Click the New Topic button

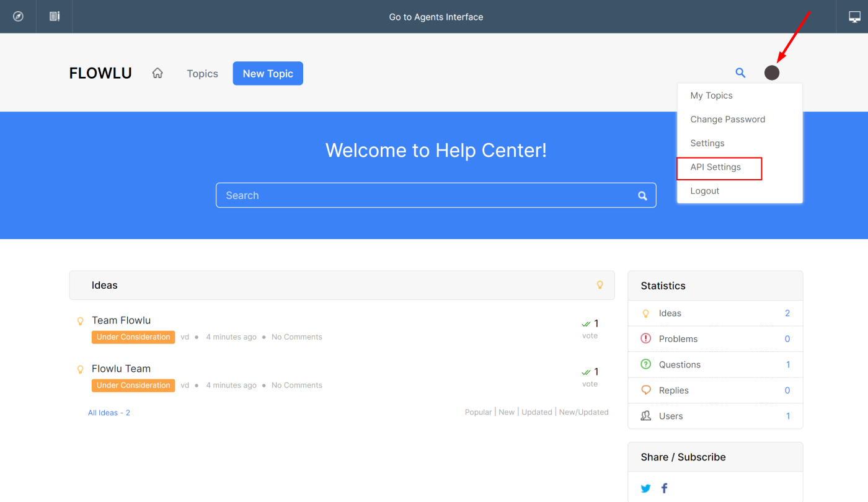[x=268, y=73]
